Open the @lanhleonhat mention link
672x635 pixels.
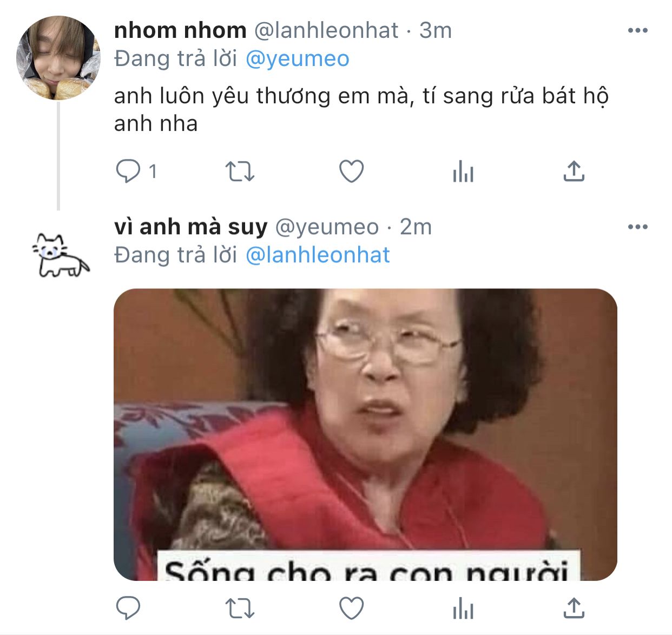[x=318, y=255]
